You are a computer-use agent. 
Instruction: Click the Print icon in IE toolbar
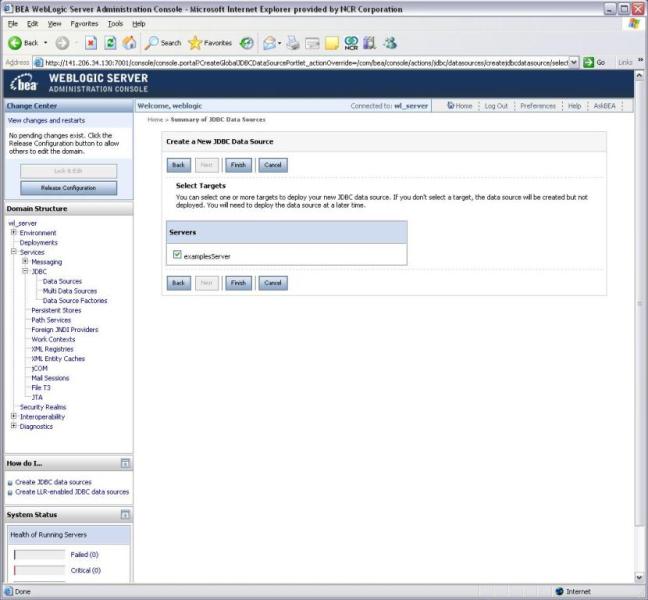(x=293, y=43)
